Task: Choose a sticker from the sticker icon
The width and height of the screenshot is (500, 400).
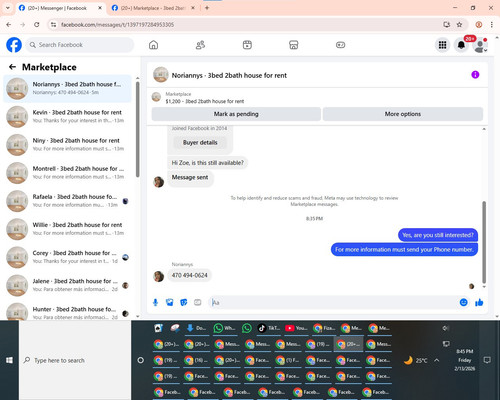Action: click(184, 302)
